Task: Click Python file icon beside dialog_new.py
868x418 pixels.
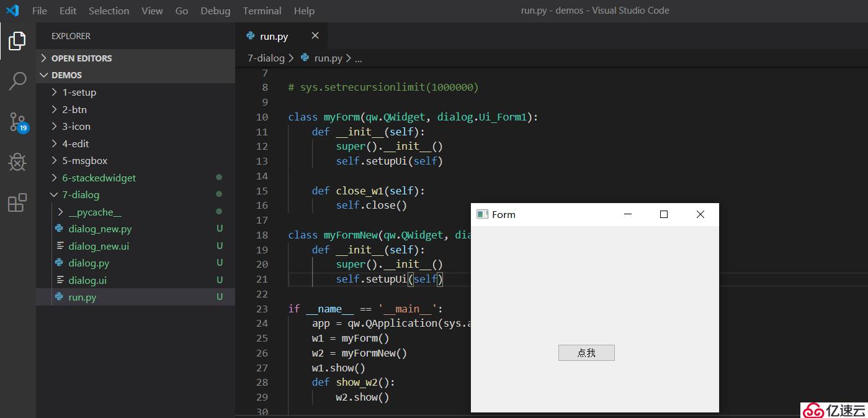Action: (x=59, y=229)
